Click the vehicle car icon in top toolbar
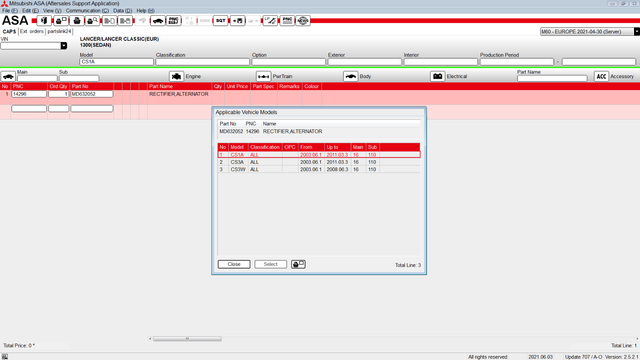This screenshot has width=640, height=360. coord(158,20)
